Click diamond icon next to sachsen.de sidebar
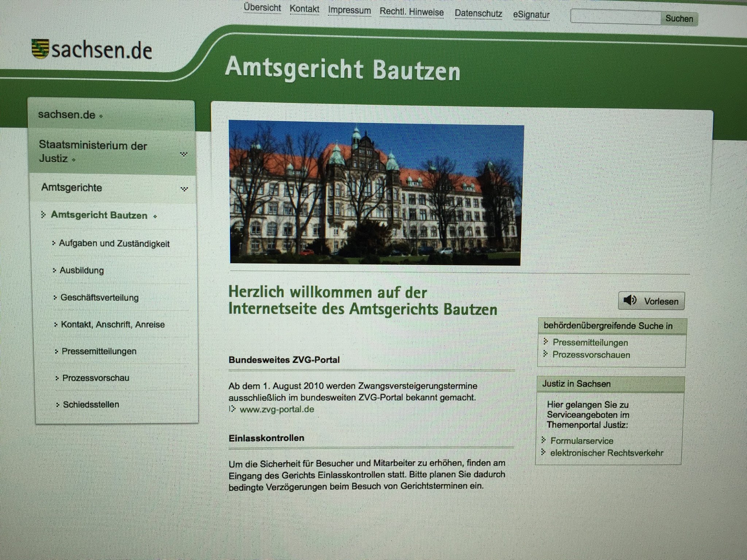 tap(101, 116)
